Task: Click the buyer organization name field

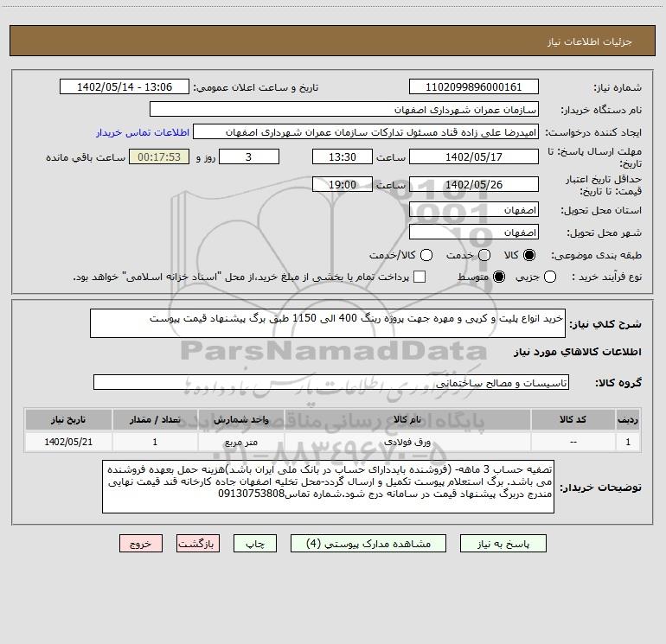Action: [x=344, y=109]
